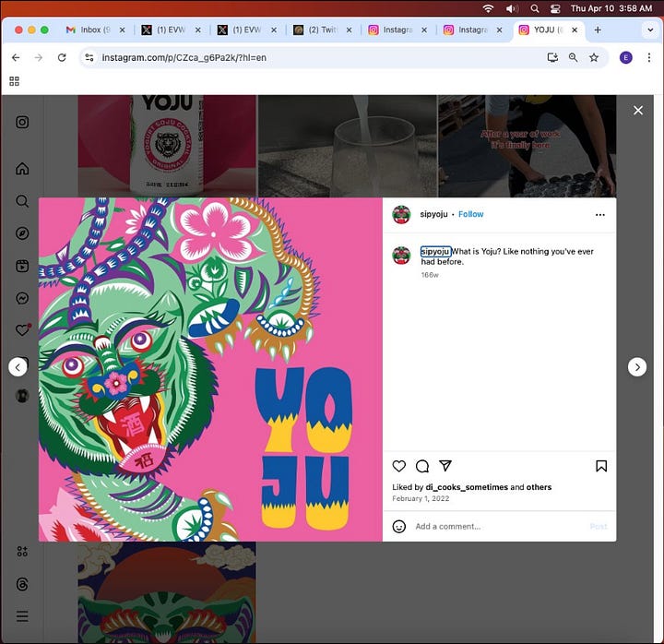Click install app icon in address bar
Screen dimensions: 664x644
click(x=552, y=57)
